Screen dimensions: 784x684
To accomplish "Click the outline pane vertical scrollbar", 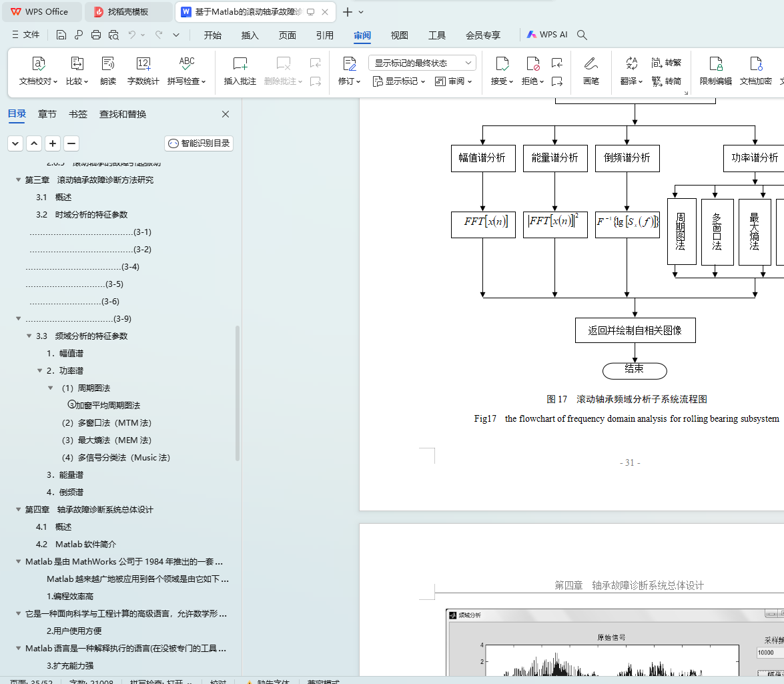I will click(238, 393).
